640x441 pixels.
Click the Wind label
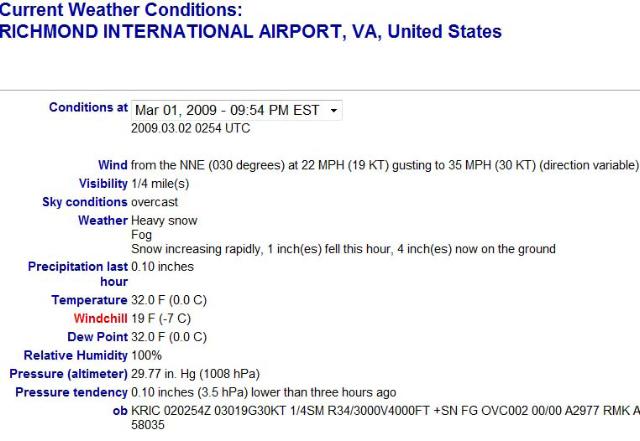[x=113, y=165]
